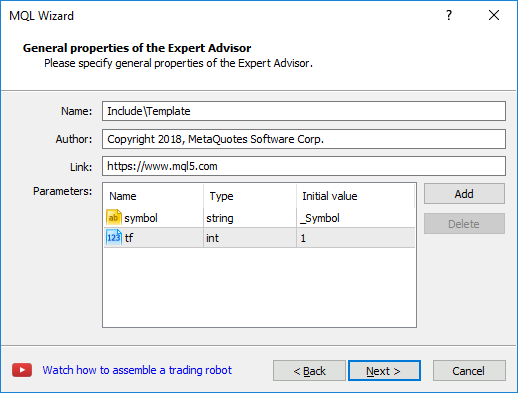Image resolution: width=518 pixels, height=393 pixels.
Task: Click the Delete parameter button
Action: coord(464,224)
